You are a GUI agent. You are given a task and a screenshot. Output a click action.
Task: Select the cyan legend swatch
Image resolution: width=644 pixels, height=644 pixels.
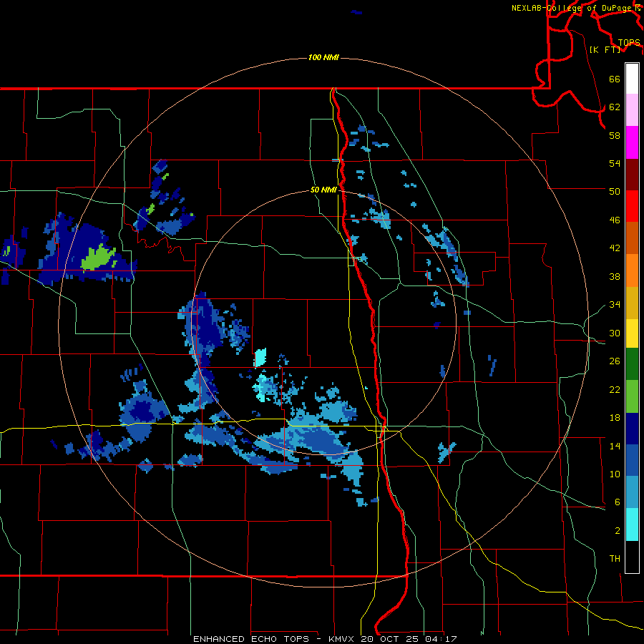632,525
